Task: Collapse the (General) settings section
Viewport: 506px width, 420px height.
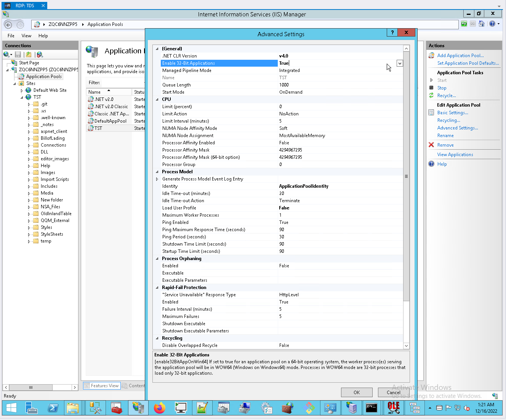Action: click(157, 49)
